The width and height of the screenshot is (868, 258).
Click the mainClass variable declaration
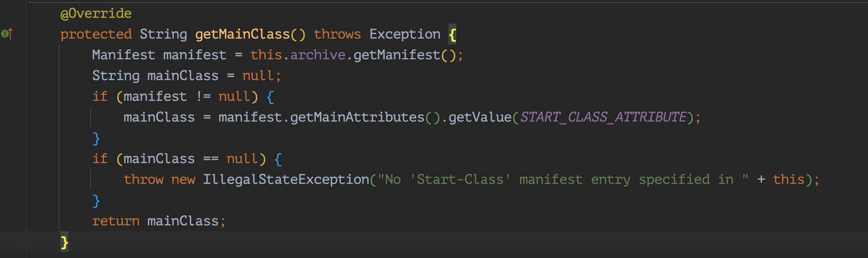coord(183,76)
